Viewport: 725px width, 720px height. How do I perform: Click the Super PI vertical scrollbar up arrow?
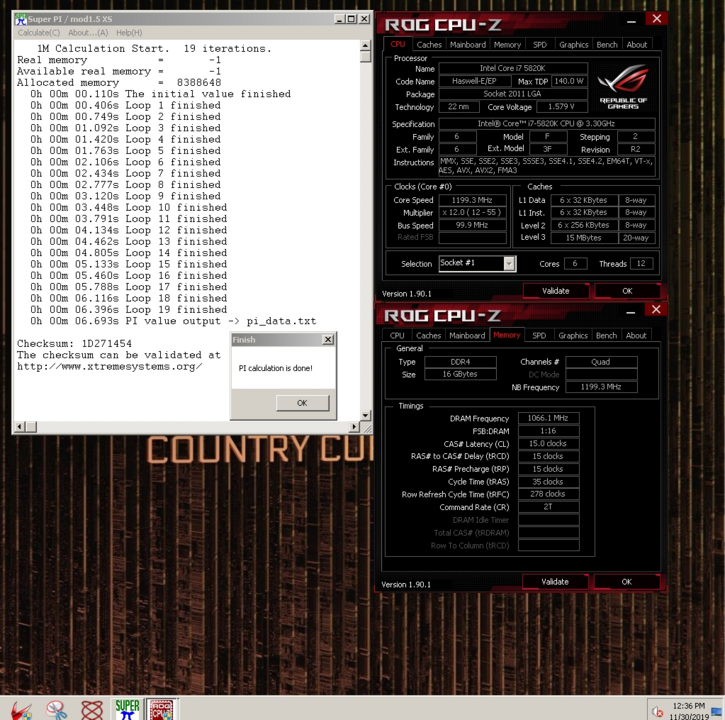click(x=365, y=45)
